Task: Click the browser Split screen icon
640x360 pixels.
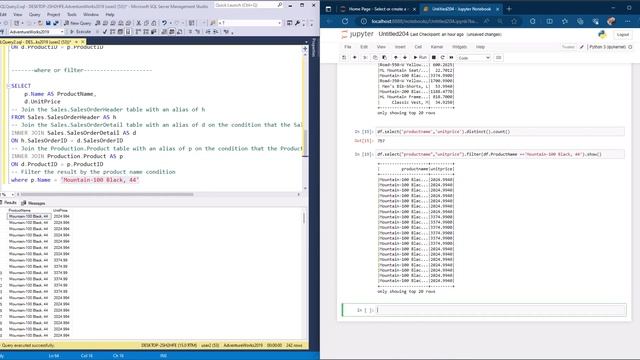Action: click(x=549, y=21)
